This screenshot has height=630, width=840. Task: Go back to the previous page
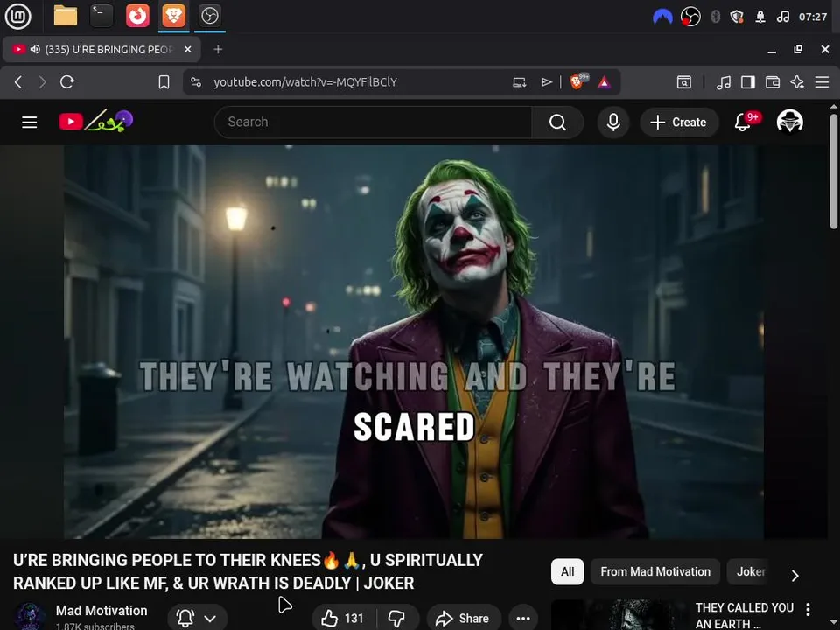18,82
